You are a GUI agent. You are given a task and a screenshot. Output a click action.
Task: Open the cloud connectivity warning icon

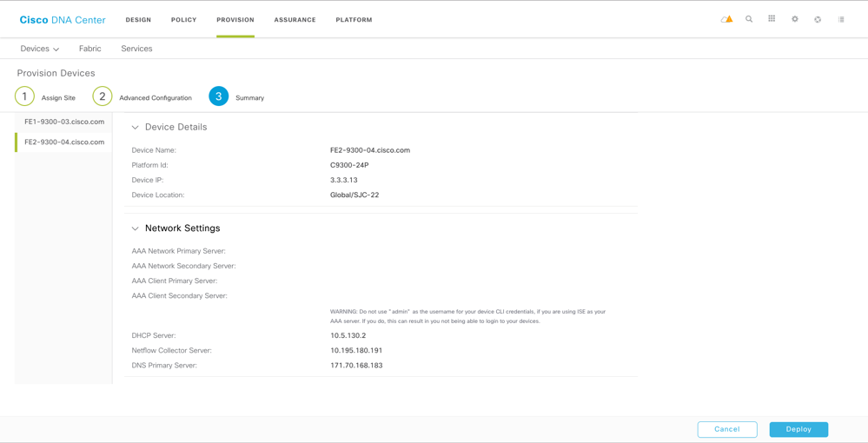point(726,19)
